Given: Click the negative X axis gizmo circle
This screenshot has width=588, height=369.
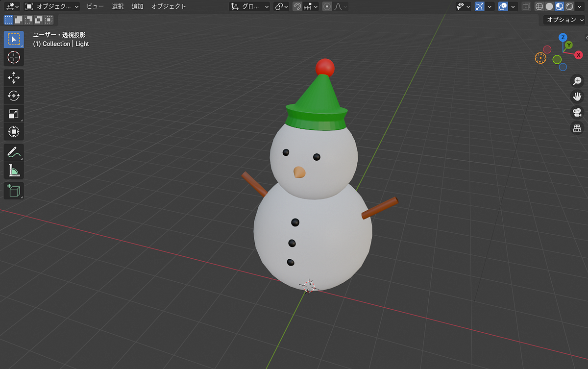Looking at the screenshot, I should click(547, 49).
